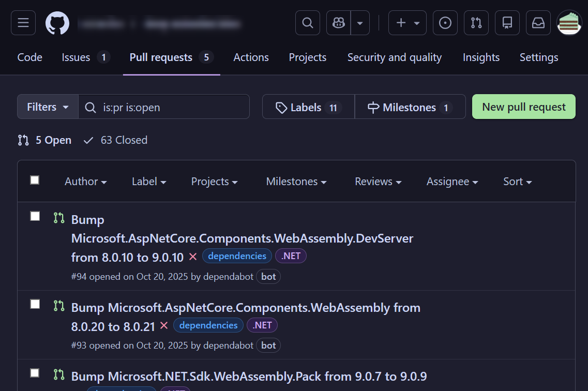Open the create new plus menu
Viewport: 588px width, 391px height.
point(407,23)
